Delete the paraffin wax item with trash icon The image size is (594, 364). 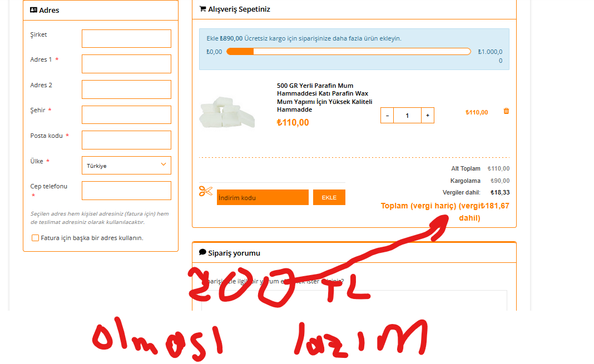pos(506,111)
